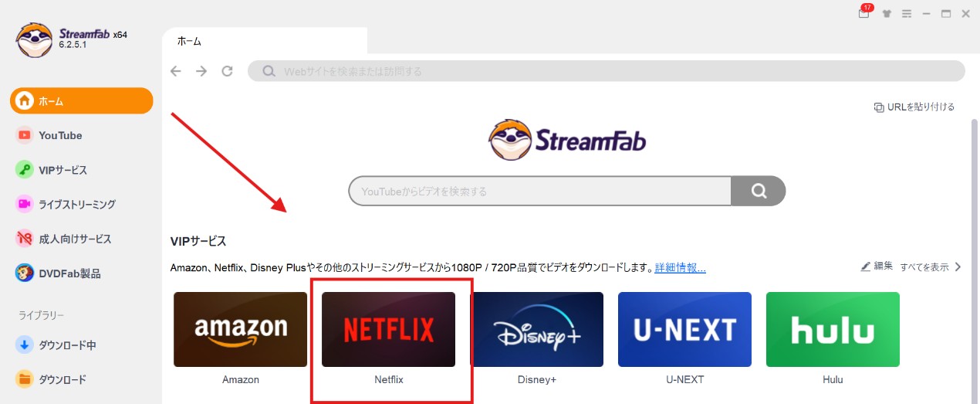Click the Amazon label text

tap(241, 379)
